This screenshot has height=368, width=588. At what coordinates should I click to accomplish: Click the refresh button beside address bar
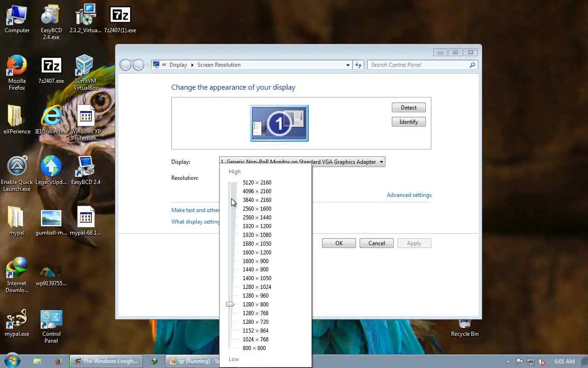tap(358, 65)
